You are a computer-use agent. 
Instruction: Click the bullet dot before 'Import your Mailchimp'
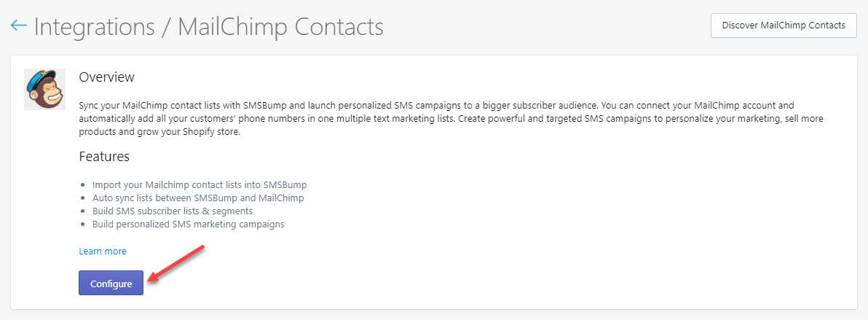83,184
